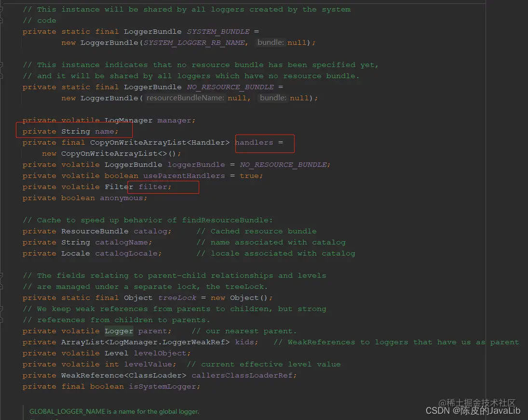Click the 'Filter' type name
Image resolution: width=528 pixels, height=420 pixels.
pos(119,187)
